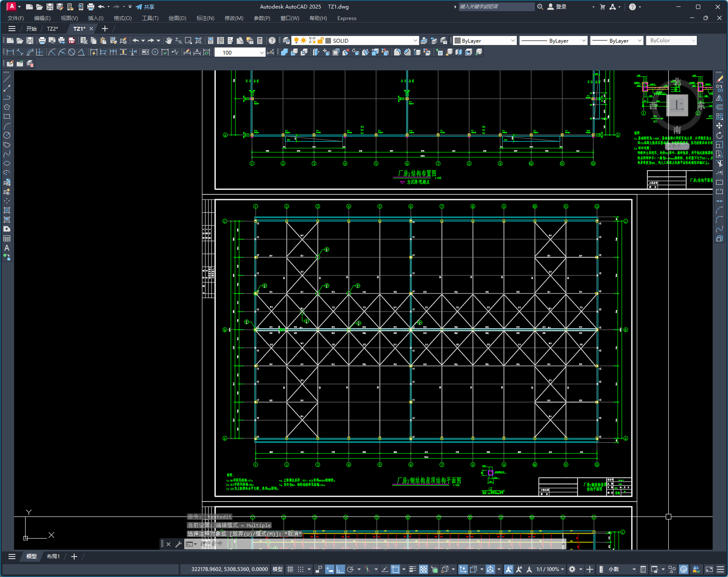Open the 视图(V) menu
Screen dimensions: 728x577
(69, 18)
